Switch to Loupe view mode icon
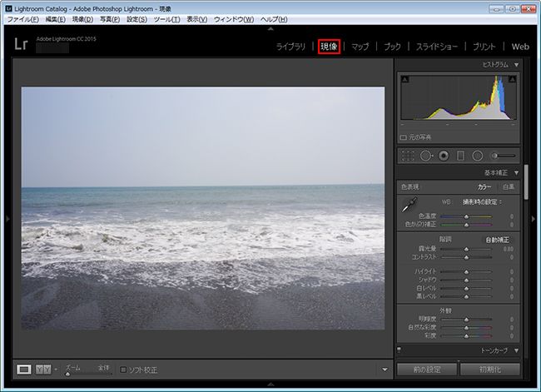Image resolution: width=541 pixels, height=392 pixels. tap(24, 370)
